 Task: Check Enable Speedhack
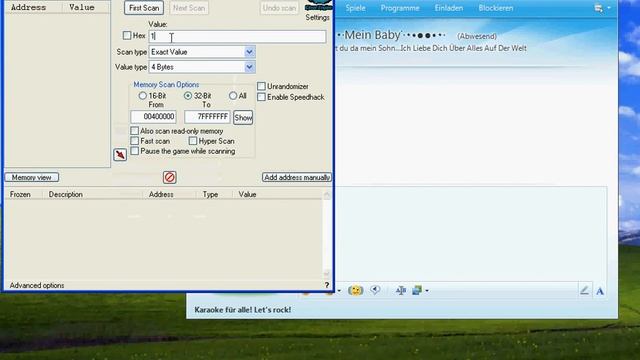tap(261, 97)
